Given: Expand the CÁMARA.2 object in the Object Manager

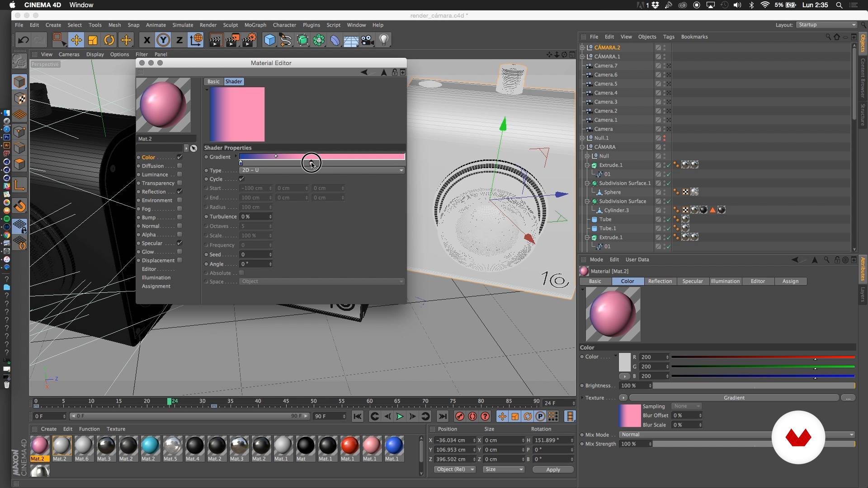Looking at the screenshot, I should point(582,47).
